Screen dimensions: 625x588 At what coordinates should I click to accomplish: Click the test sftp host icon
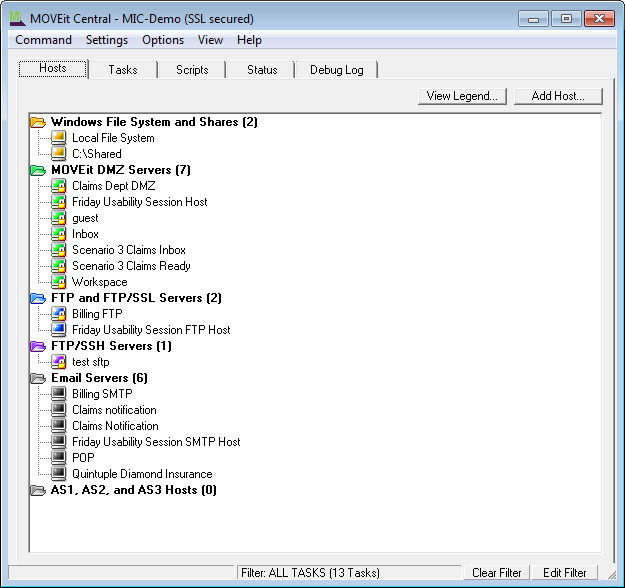tap(59, 362)
